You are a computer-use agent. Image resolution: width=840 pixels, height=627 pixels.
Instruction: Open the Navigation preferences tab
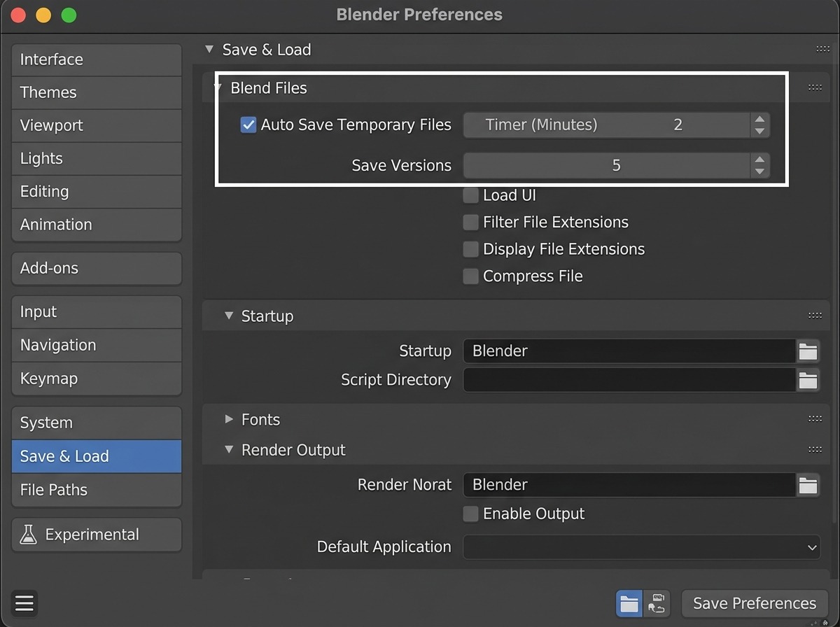point(97,345)
